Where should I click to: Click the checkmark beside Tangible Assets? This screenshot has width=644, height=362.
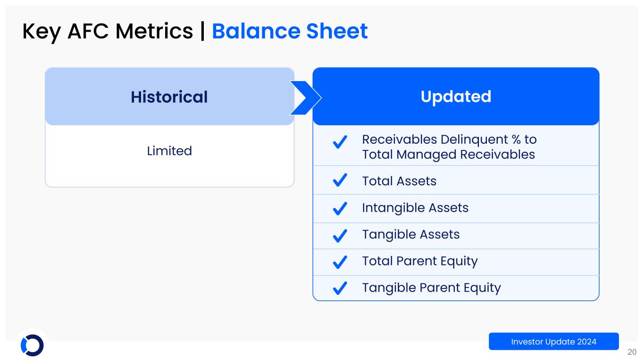(x=340, y=235)
